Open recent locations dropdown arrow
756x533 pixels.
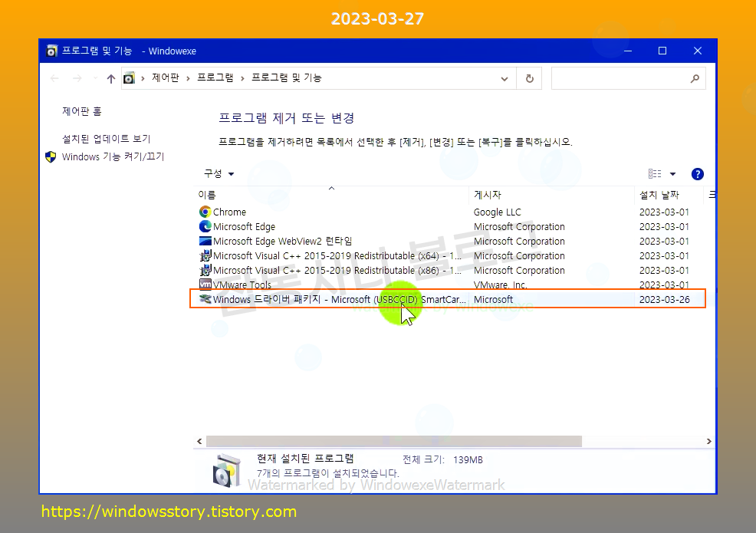click(95, 78)
